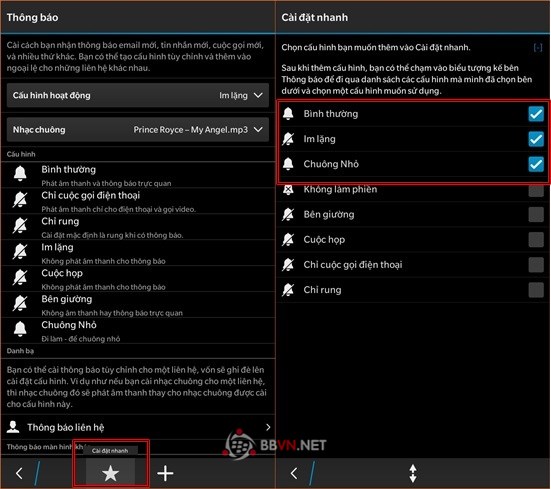The height and width of the screenshot is (489, 551).
Task: Enable the Không làm phiền checkbox
Action: coord(536,190)
